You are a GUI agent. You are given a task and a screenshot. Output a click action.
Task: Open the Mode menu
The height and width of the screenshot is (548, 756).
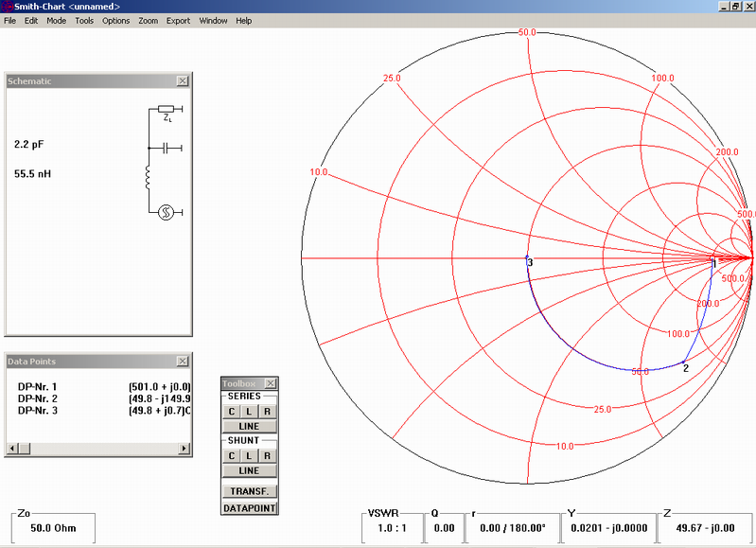pyautogui.click(x=56, y=21)
